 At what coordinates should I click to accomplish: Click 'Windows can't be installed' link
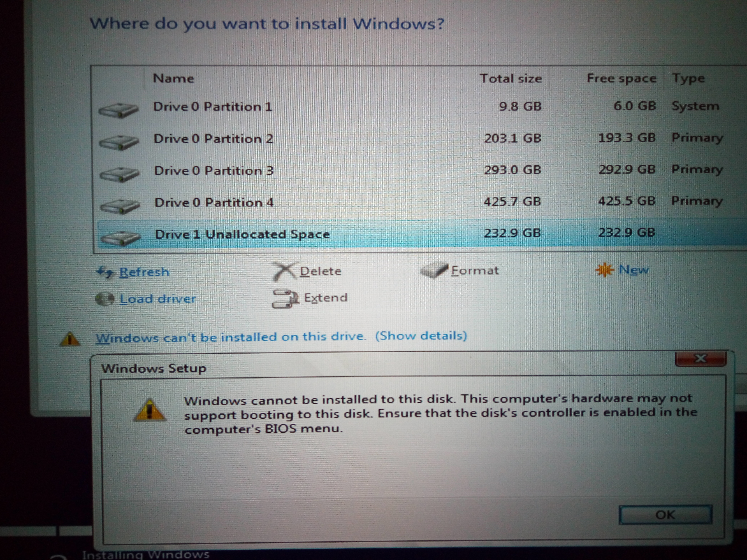coord(231,337)
